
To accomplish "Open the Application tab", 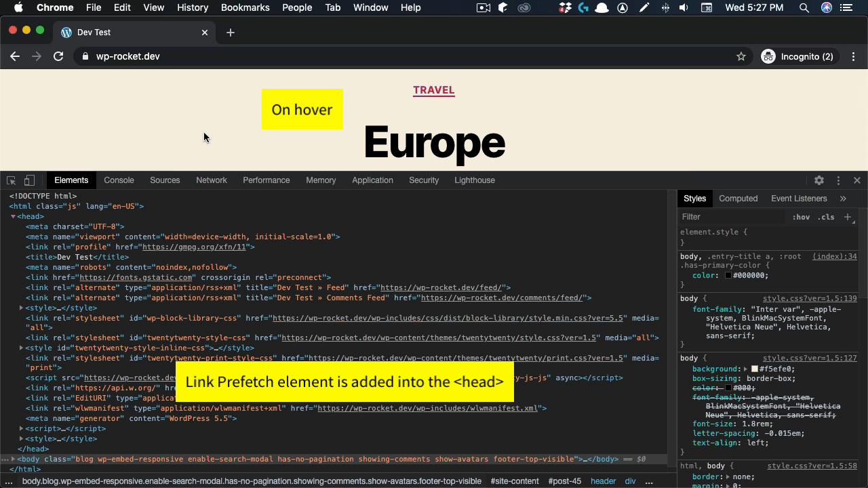I will pyautogui.click(x=372, y=180).
